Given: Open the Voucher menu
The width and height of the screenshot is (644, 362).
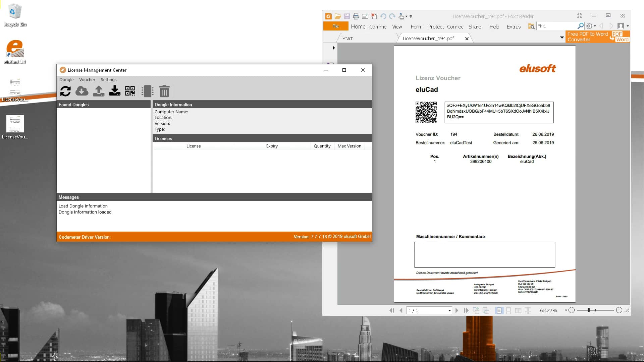Looking at the screenshot, I should 87,79.
